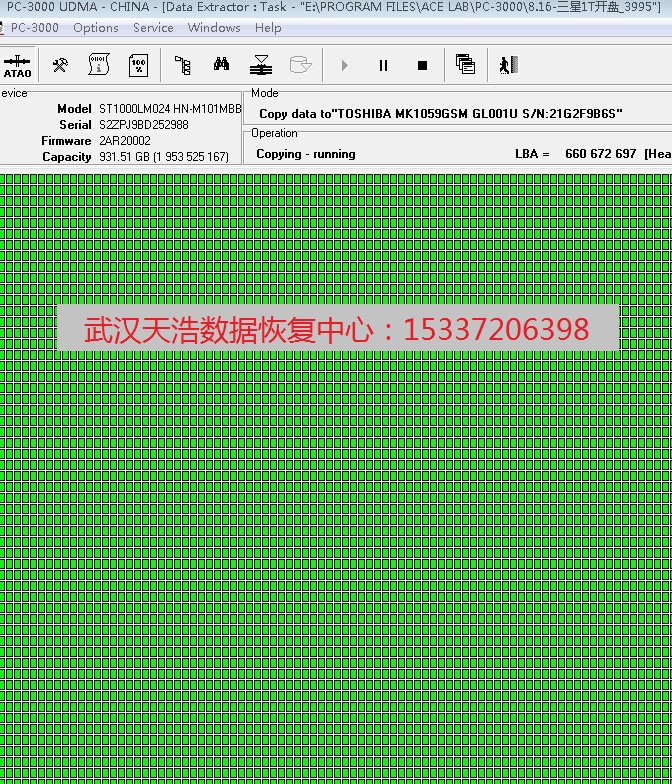This screenshot has height=784, width=672.
Task: Open the tree structure view icon
Action: [182, 65]
